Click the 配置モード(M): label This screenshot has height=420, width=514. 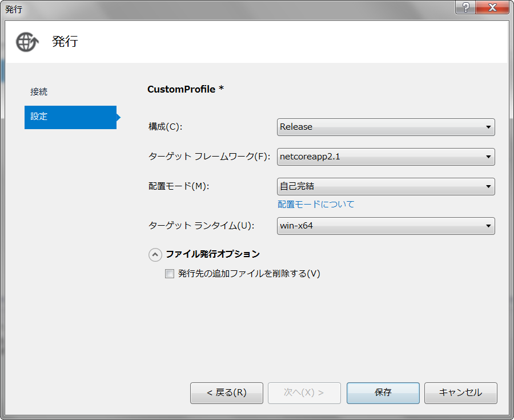179,186
